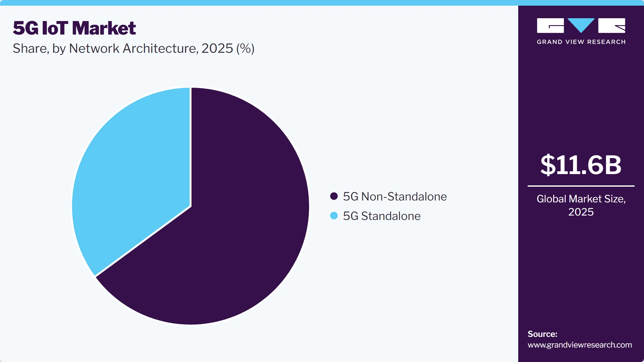Click the 5G Non-Standalone legend label
The image size is (644, 362).
pos(395,196)
